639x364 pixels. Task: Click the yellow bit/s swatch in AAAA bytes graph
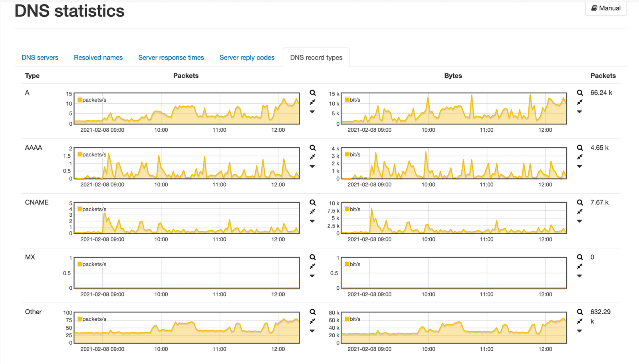coord(347,154)
